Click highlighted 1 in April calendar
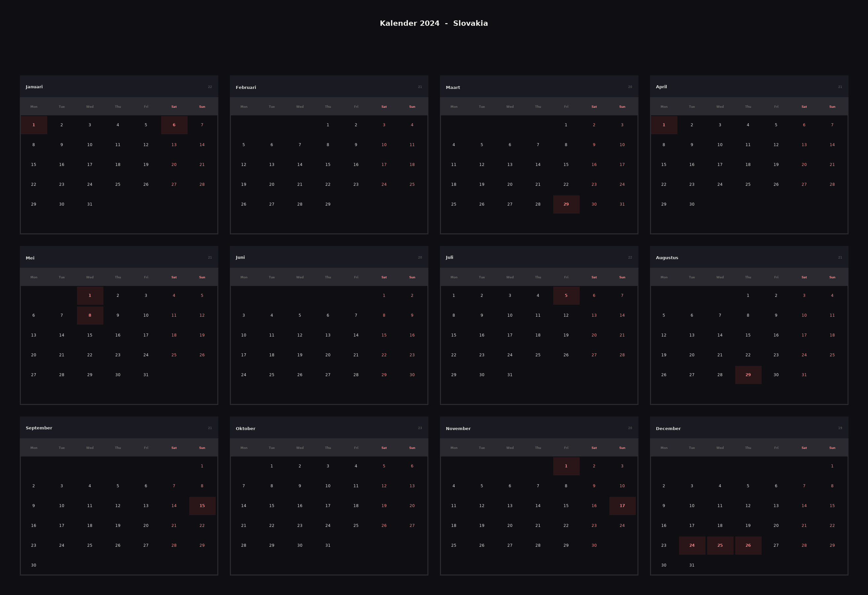 click(x=664, y=125)
